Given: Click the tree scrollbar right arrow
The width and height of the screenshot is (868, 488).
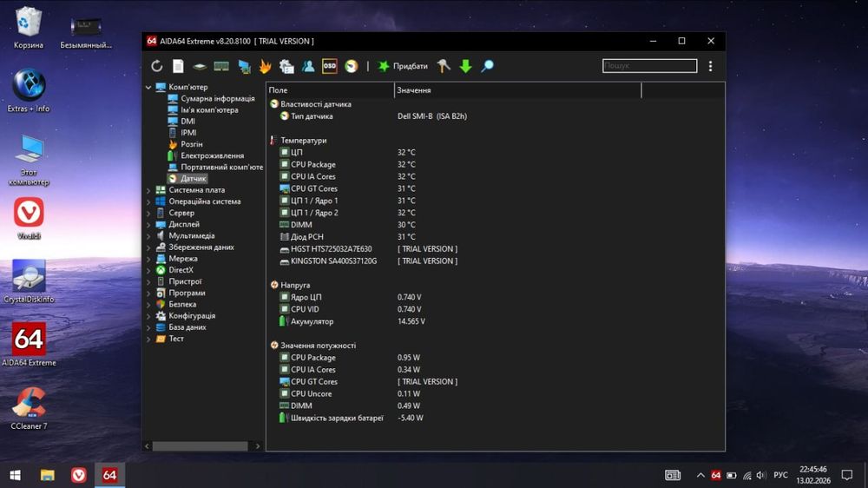Looking at the screenshot, I should point(258,446).
